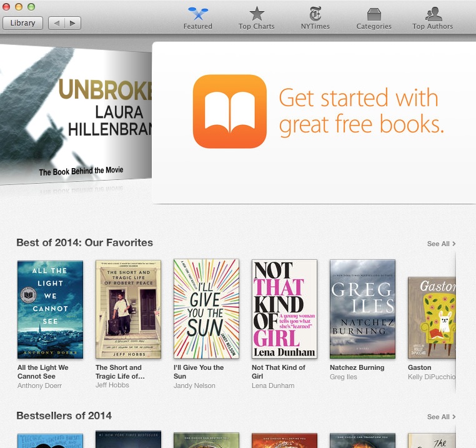Select All the Light We Cannot See cover
Image resolution: width=476 pixels, height=448 pixels.
point(50,309)
